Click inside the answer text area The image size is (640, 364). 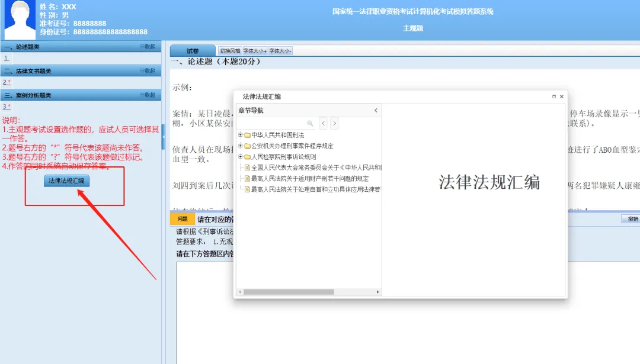pos(408,313)
